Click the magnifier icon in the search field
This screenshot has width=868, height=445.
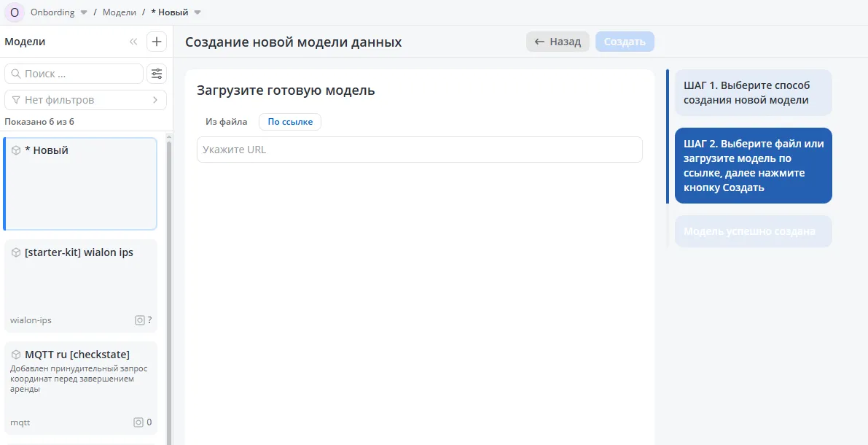pyautogui.click(x=16, y=73)
